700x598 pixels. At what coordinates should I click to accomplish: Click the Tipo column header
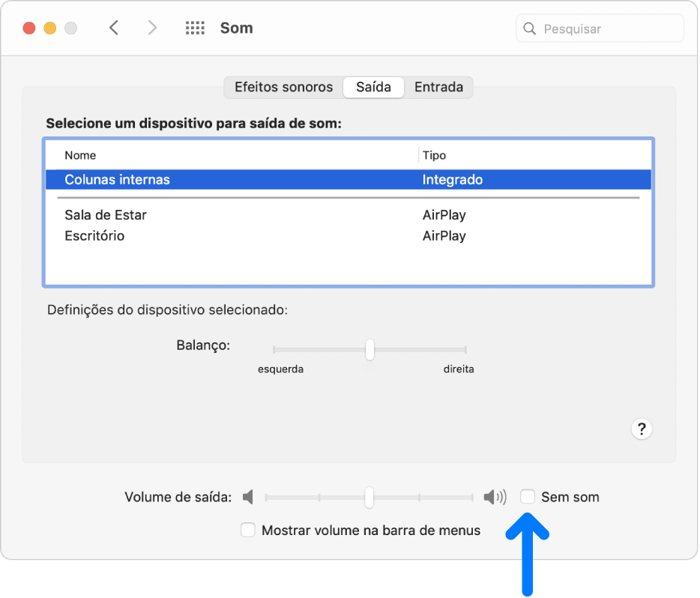click(433, 155)
